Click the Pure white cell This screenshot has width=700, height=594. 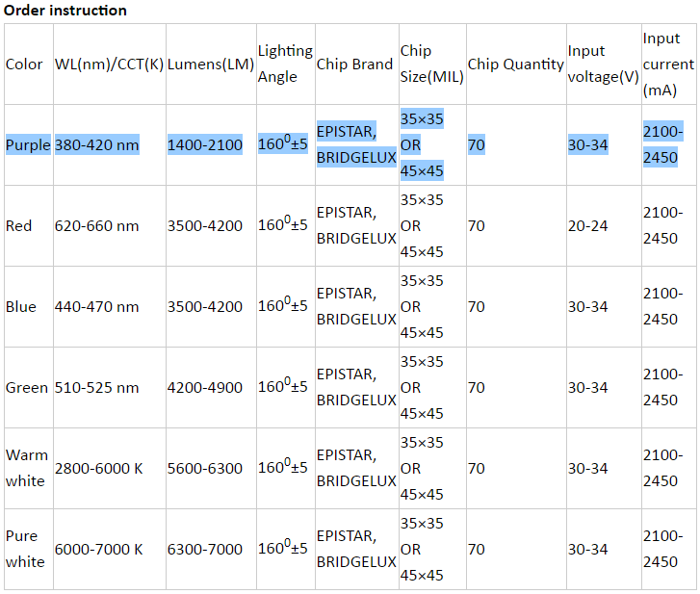26,549
